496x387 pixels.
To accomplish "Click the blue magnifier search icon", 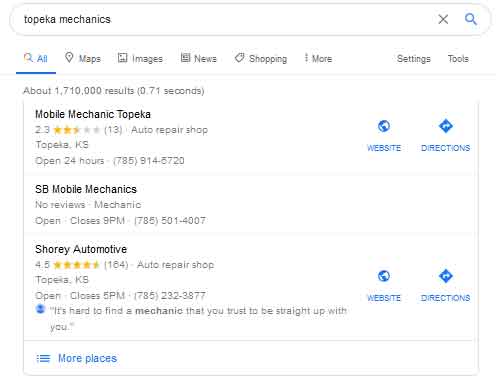I will click(471, 19).
